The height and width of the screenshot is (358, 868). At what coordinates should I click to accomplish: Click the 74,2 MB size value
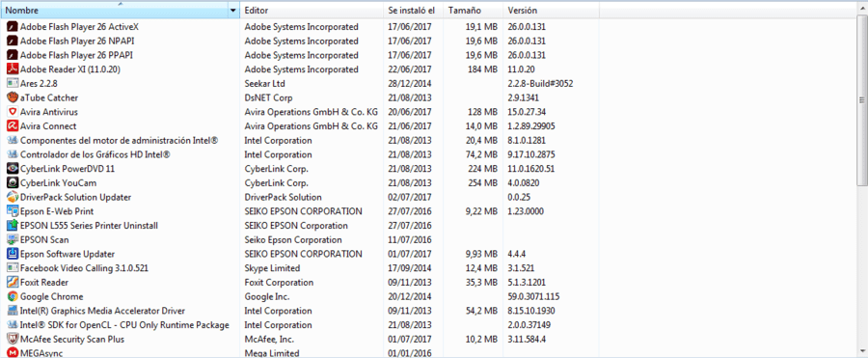[x=481, y=154]
